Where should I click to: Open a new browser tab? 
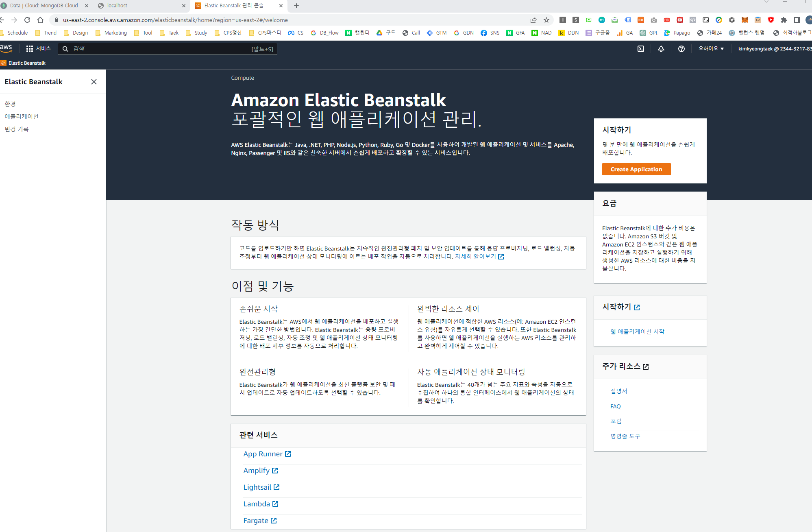[x=296, y=6]
